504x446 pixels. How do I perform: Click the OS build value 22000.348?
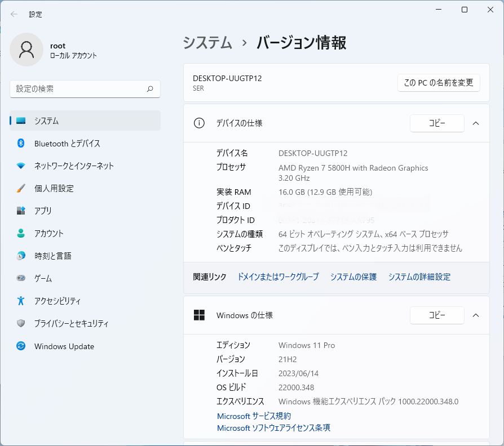point(297,387)
